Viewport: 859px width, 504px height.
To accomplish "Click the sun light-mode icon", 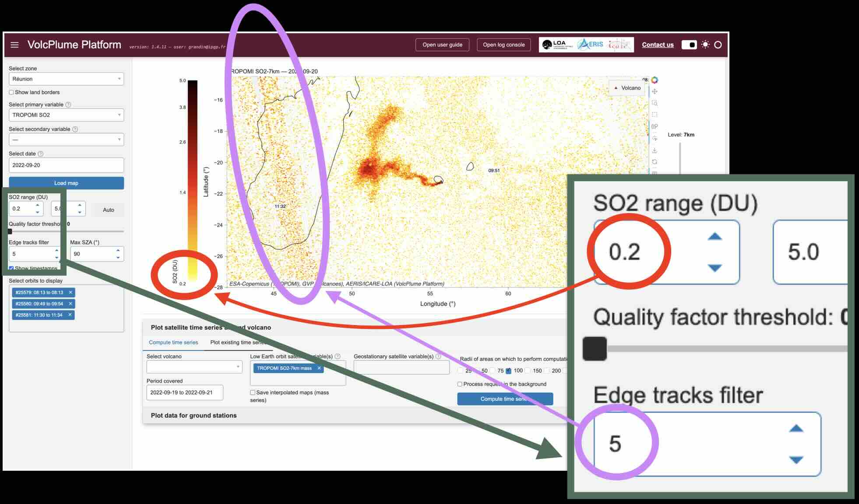I will click(x=705, y=45).
